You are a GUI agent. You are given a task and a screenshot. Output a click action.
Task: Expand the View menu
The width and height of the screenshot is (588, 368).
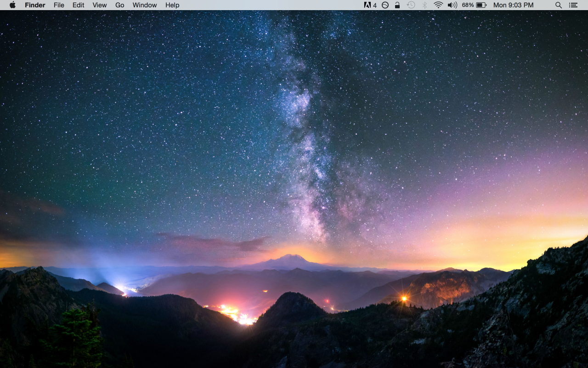pyautogui.click(x=99, y=5)
